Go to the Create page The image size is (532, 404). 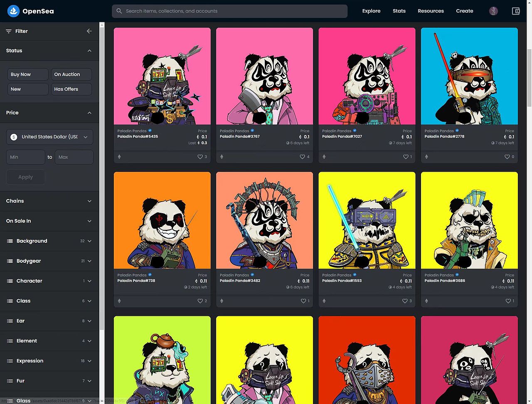coord(464,11)
